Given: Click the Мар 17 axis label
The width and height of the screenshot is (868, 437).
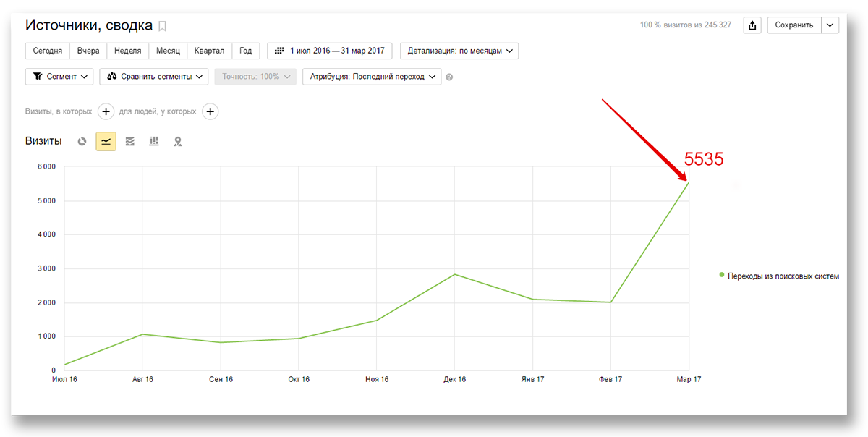Looking at the screenshot, I should click(x=689, y=379).
